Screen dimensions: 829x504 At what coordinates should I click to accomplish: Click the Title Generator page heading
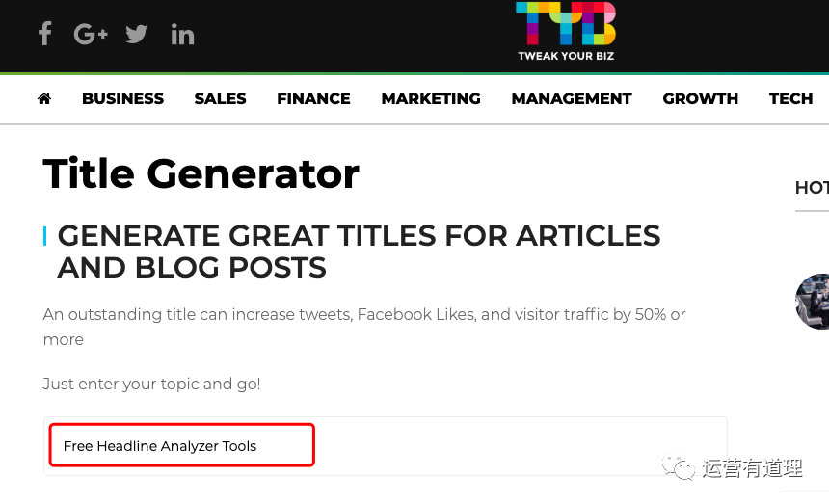tap(201, 173)
